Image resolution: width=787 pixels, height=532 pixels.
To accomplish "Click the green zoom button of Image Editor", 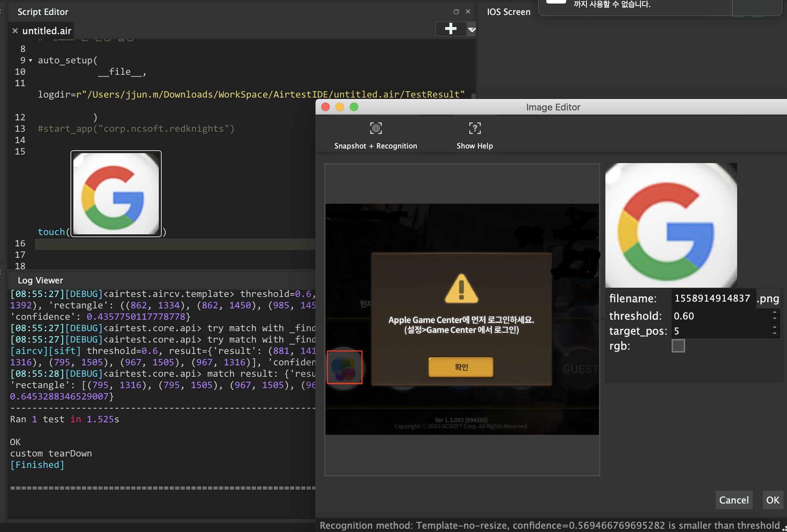I will pos(354,107).
